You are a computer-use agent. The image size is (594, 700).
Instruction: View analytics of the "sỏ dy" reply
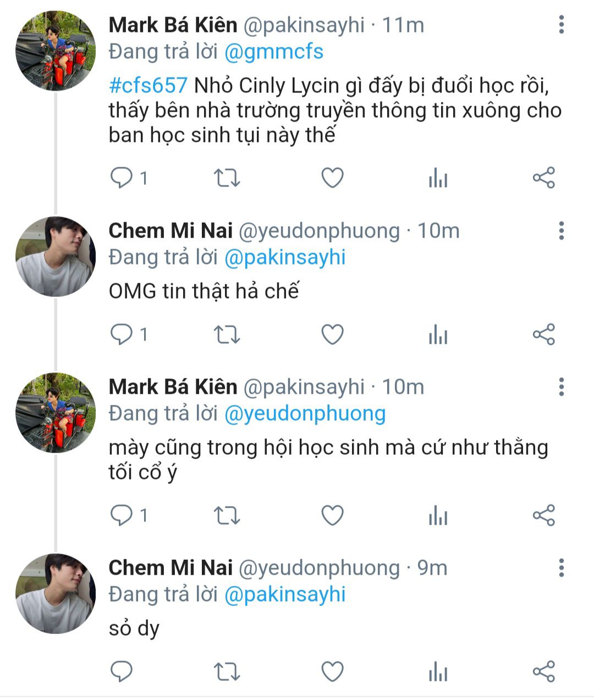click(438, 671)
